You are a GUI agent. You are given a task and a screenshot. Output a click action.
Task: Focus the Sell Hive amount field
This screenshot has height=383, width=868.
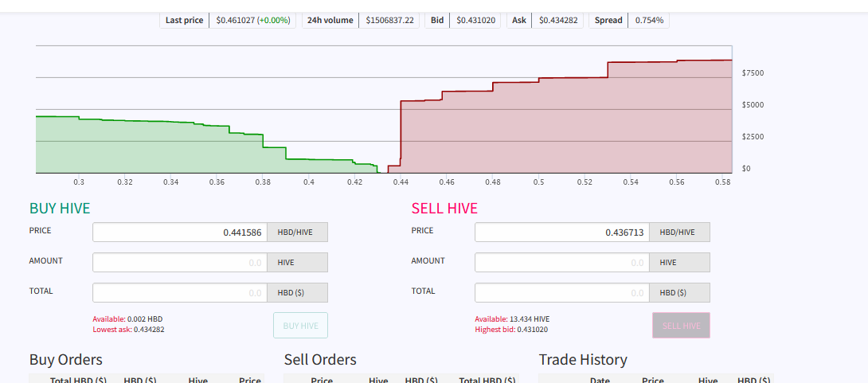point(562,262)
